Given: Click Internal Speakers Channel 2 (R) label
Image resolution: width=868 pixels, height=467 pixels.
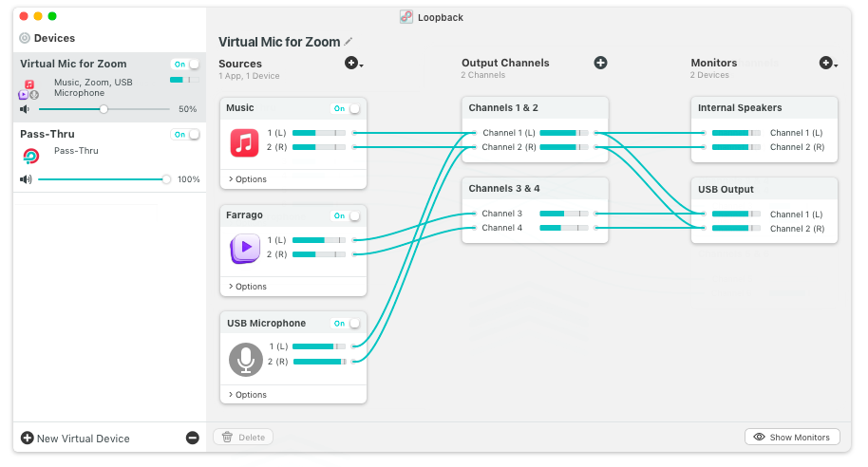Looking at the screenshot, I should 797,147.
